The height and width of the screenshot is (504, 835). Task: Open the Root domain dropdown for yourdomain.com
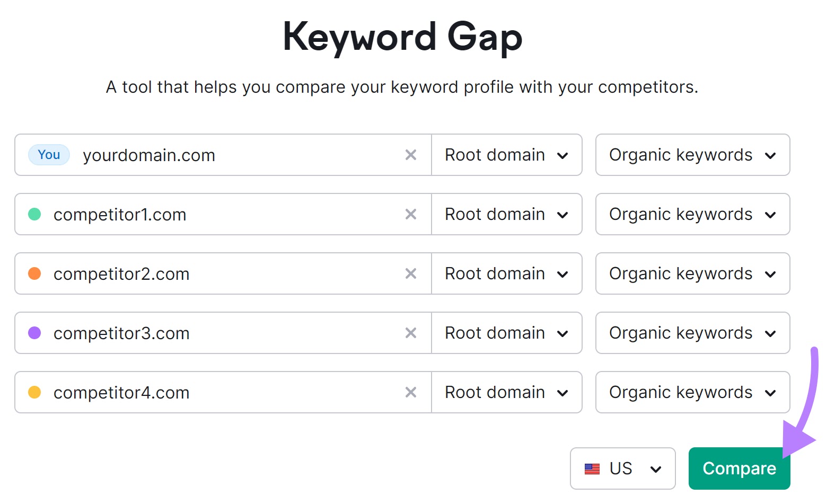point(506,155)
